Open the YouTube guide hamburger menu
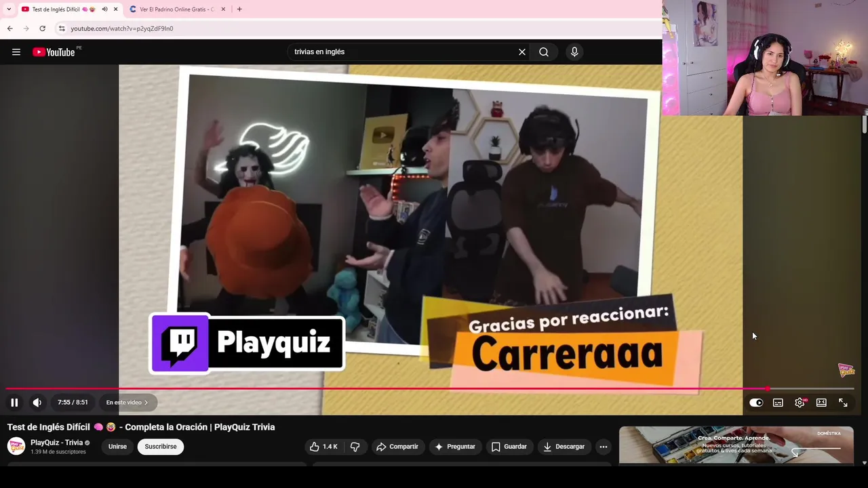The height and width of the screenshot is (488, 868). click(x=16, y=52)
